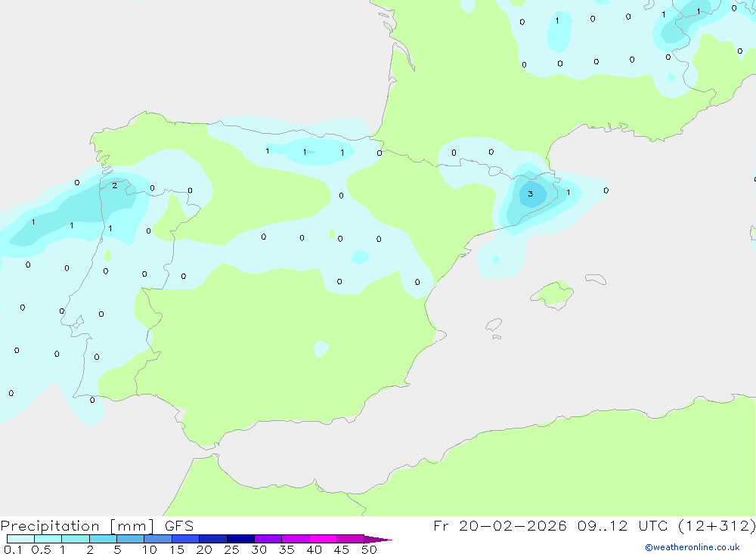Click the '15' legend scale label
Screen dimensions: 756x554
176,549
